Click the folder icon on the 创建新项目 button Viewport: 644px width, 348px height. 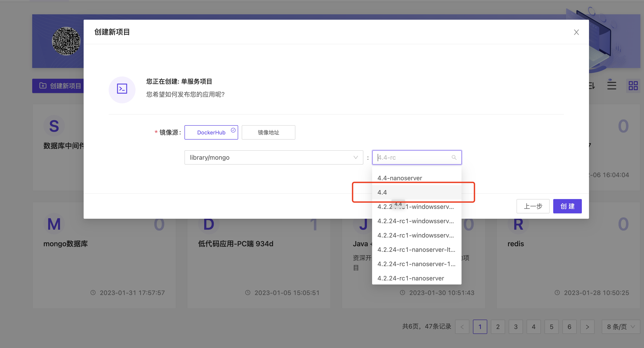(x=43, y=86)
